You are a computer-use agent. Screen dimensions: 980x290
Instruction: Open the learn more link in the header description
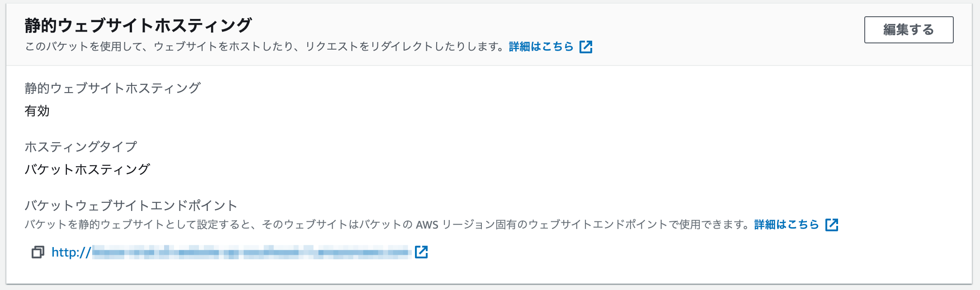click(540, 46)
